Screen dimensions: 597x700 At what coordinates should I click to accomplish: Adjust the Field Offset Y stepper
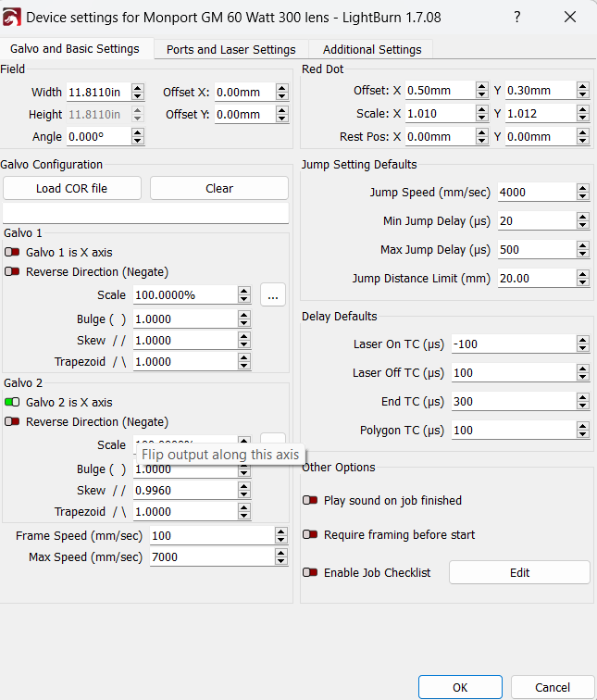coord(281,114)
